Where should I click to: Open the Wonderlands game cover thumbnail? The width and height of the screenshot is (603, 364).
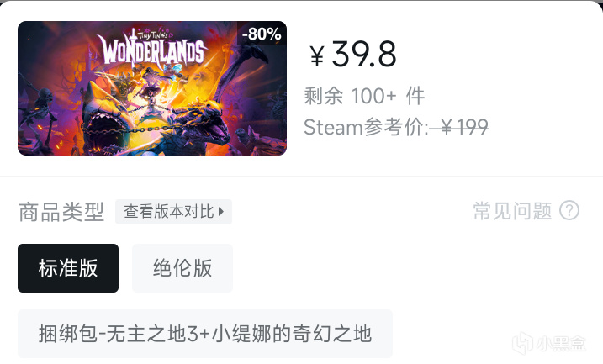tap(152, 88)
